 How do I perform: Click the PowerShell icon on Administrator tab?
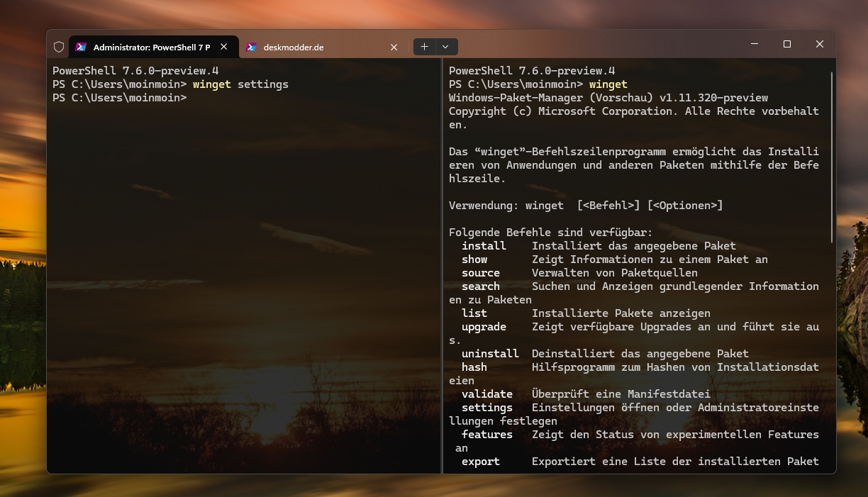pos(81,47)
